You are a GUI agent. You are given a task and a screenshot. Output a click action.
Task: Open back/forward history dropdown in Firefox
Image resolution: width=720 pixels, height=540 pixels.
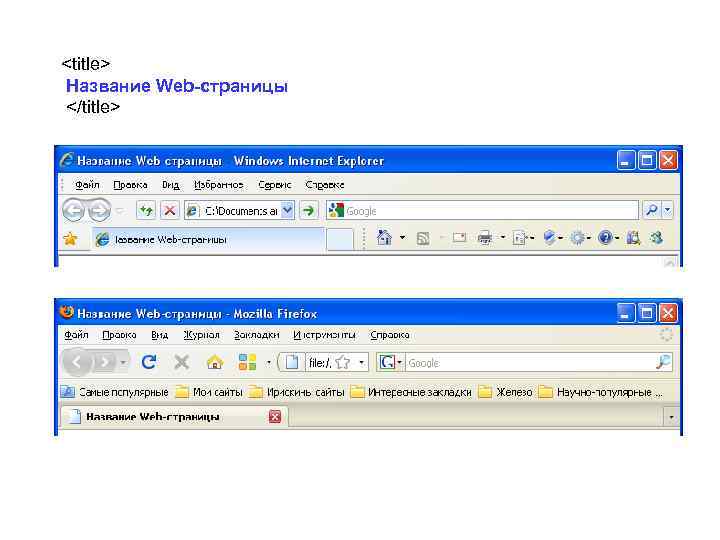[123, 362]
